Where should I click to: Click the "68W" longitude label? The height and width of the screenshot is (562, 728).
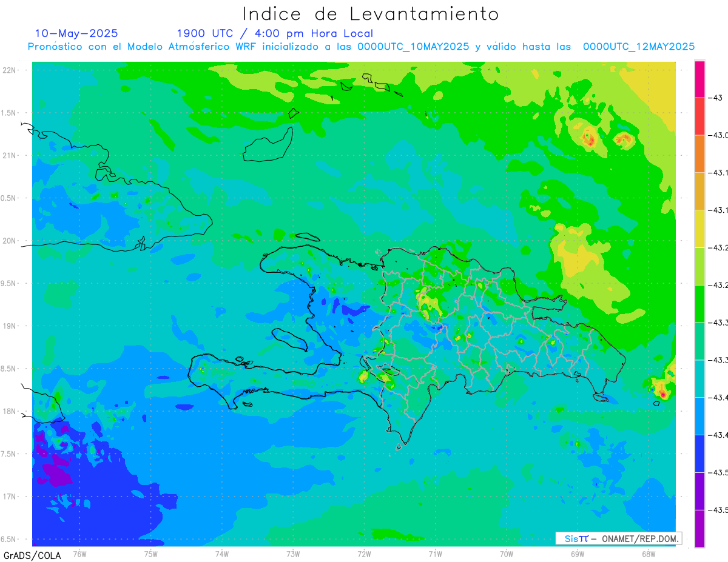[x=649, y=554]
